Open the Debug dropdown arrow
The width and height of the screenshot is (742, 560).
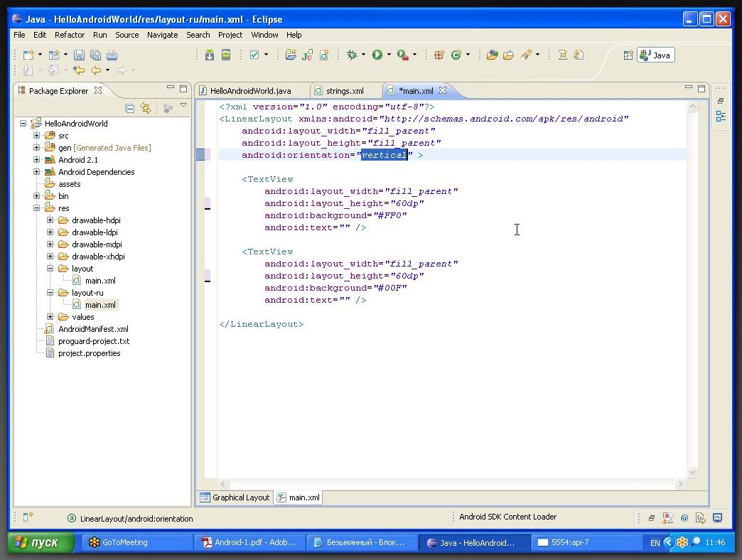click(363, 55)
